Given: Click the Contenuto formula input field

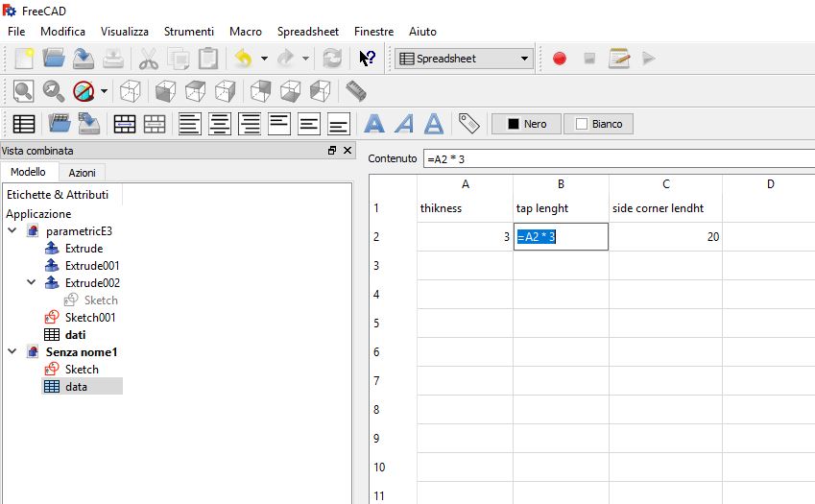Looking at the screenshot, I should tap(619, 159).
